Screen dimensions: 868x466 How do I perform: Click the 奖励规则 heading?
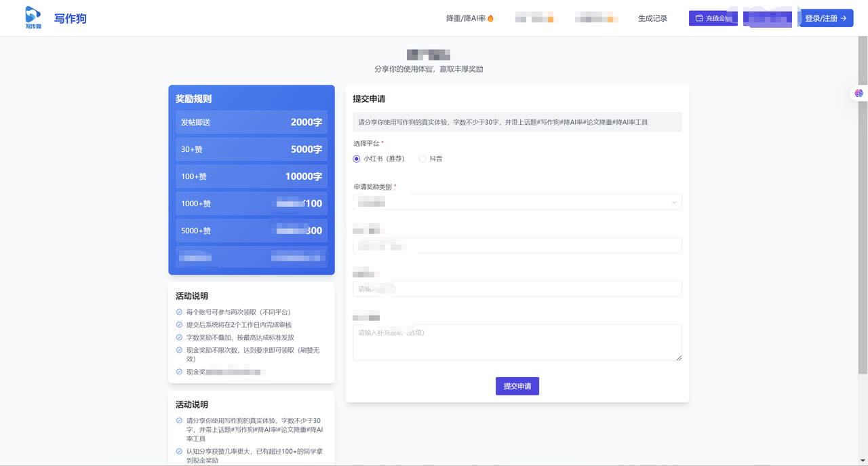click(x=193, y=99)
